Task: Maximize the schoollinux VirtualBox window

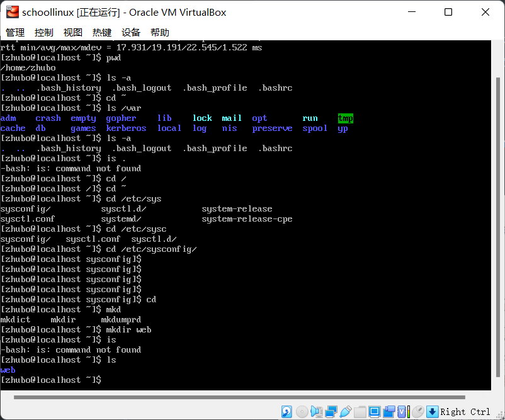Action: [448, 12]
